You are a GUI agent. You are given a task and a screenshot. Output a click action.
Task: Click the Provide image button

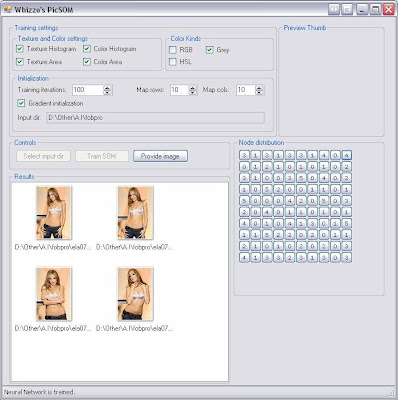160,156
